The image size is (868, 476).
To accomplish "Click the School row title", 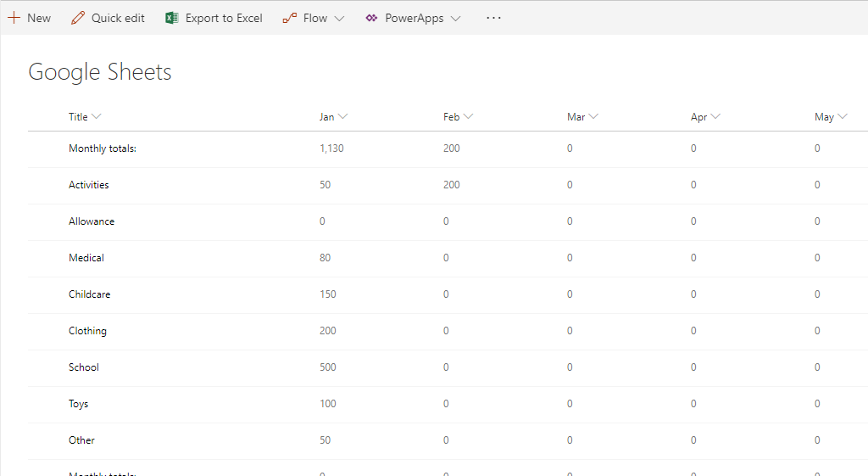I will point(84,367).
